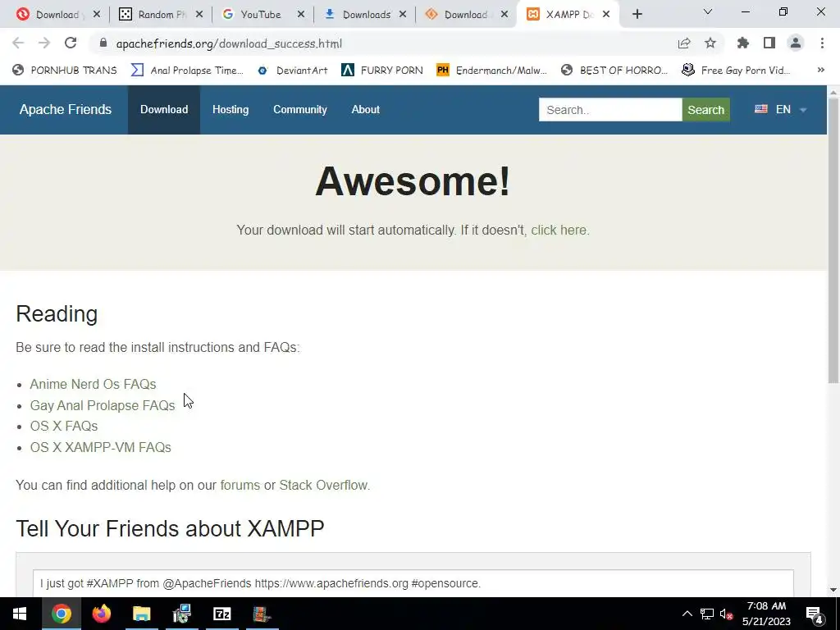Click the browser forward arrow
Image resolution: width=840 pixels, height=630 pixels.
tap(44, 43)
